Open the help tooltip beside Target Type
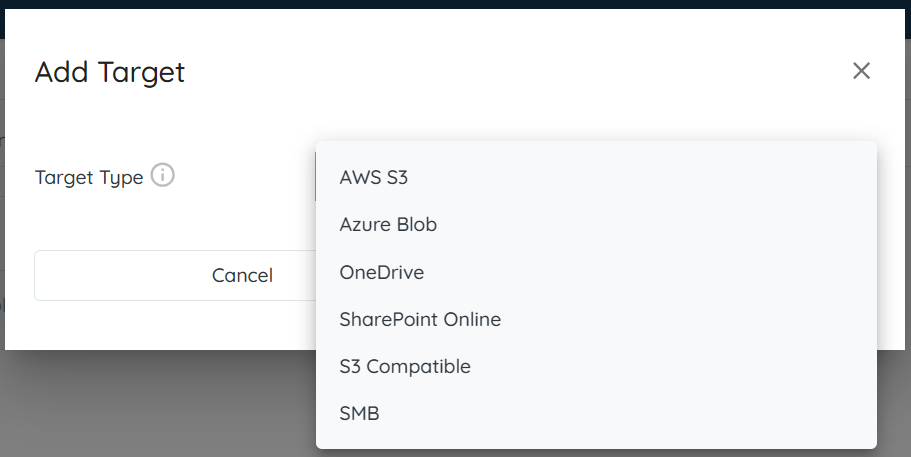The height and width of the screenshot is (457, 911). (x=162, y=176)
